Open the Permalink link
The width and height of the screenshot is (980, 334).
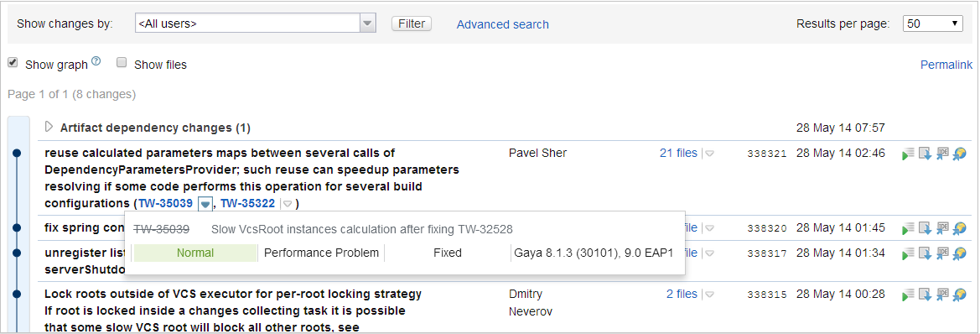click(x=946, y=65)
